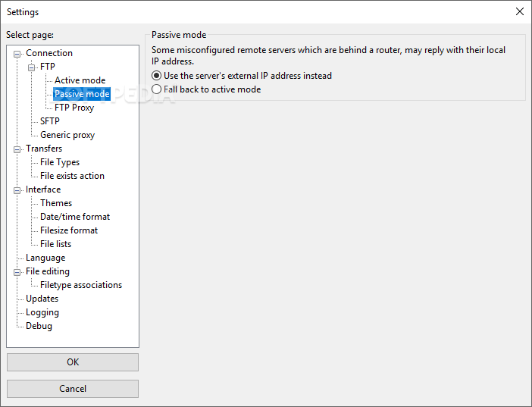Collapse the Connection tree node

(x=17, y=54)
